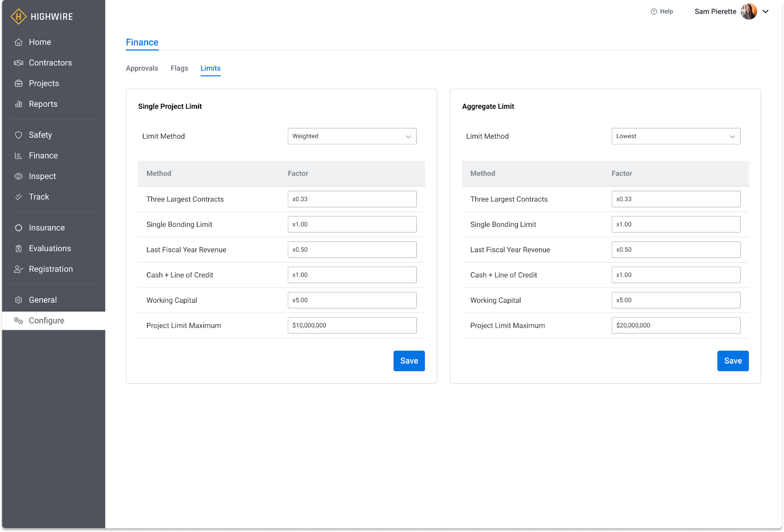Open Reports using the bar chart icon

pyautogui.click(x=19, y=104)
